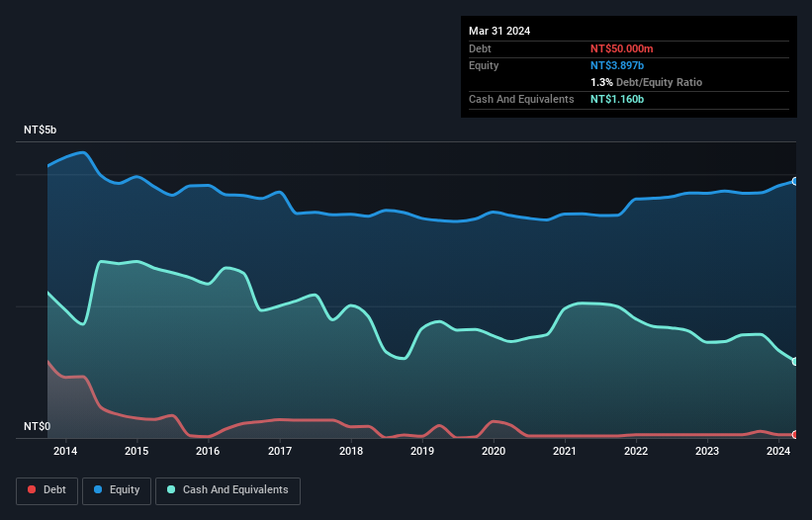Click the 2015 x-axis label
This screenshot has width=812, height=520.
(136, 451)
